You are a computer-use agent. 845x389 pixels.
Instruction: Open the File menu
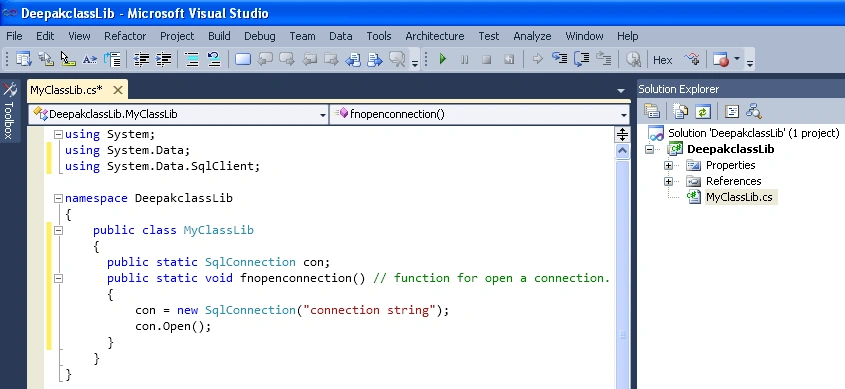pos(14,36)
